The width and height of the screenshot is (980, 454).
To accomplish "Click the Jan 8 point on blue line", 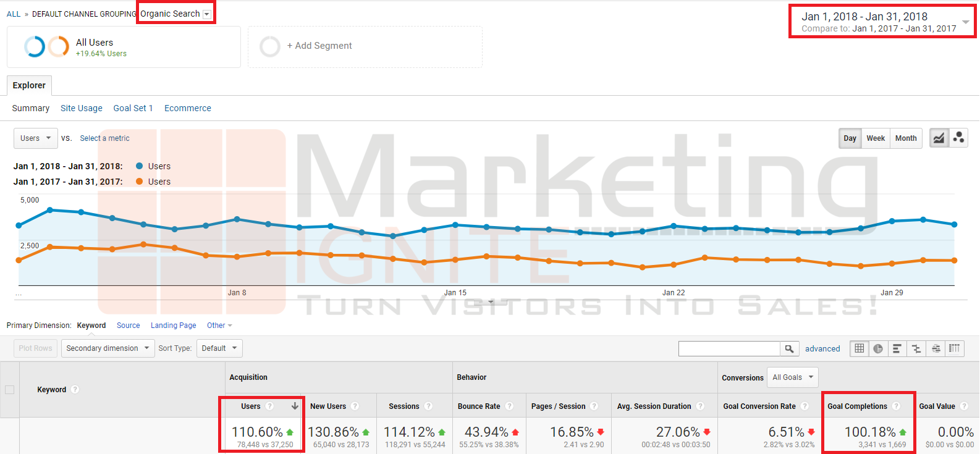I will 237,219.
